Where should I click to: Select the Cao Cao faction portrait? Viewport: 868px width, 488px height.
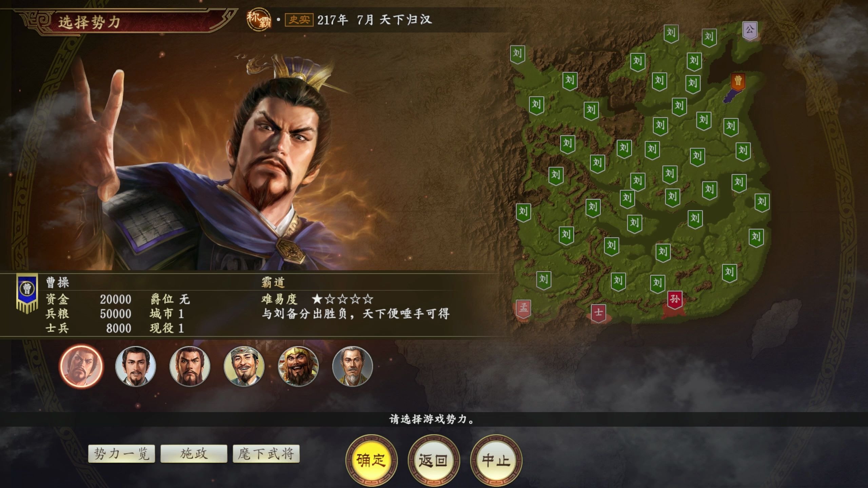click(81, 366)
